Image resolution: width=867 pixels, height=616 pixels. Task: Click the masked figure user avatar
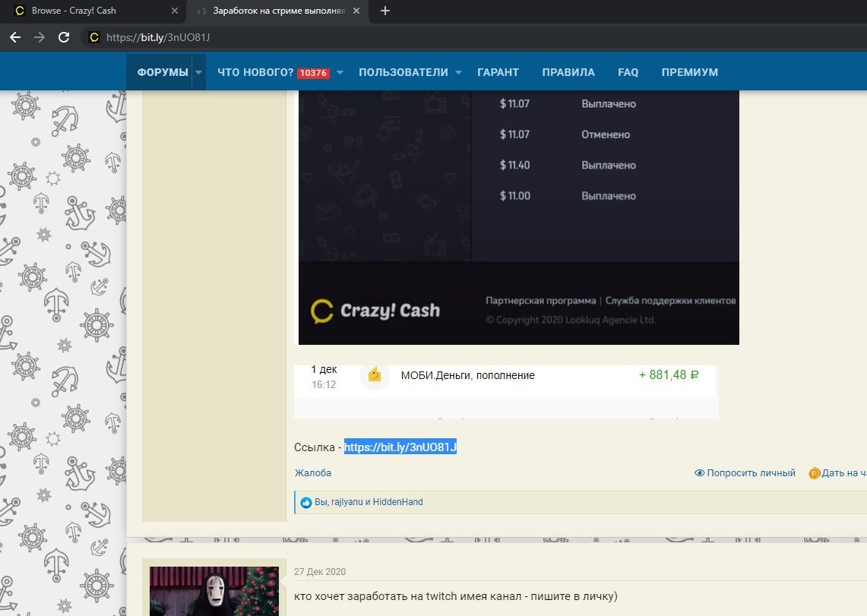pos(214,591)
